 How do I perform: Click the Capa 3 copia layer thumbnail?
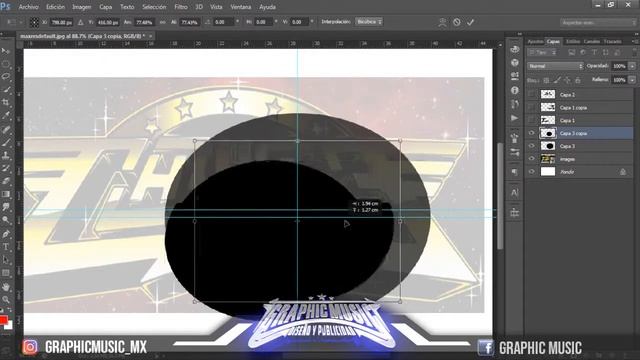[548, 133]
